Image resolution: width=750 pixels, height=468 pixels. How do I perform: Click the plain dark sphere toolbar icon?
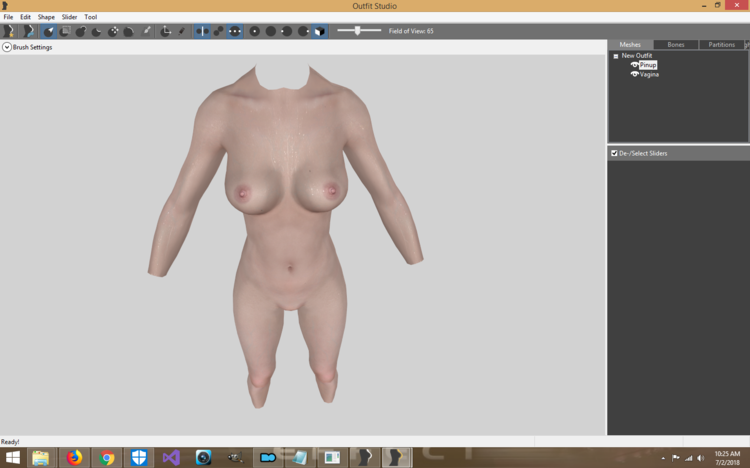(271, 31)
